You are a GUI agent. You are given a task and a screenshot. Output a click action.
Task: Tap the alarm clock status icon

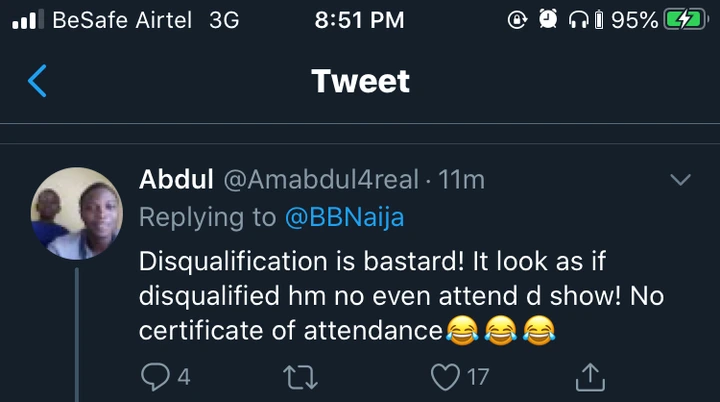click(x=547, y=19)
